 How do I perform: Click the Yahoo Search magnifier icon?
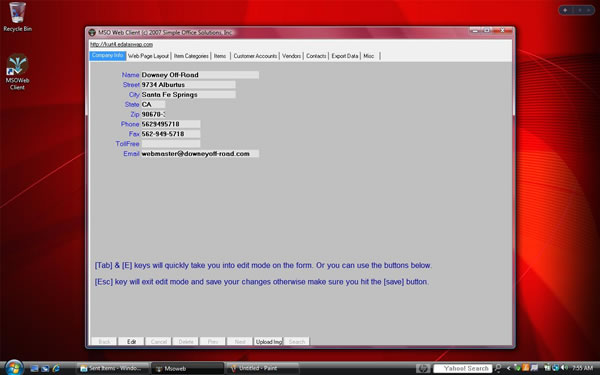(498, 368)
